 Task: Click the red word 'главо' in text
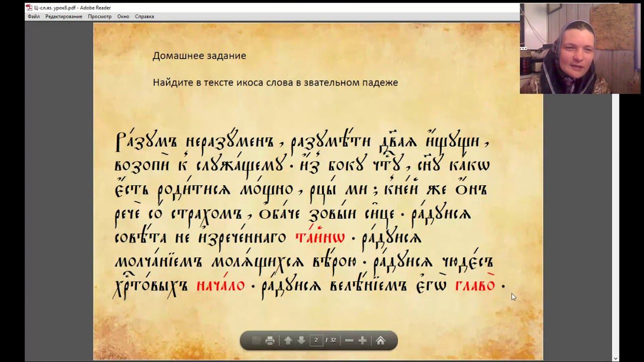coord(475,285)
